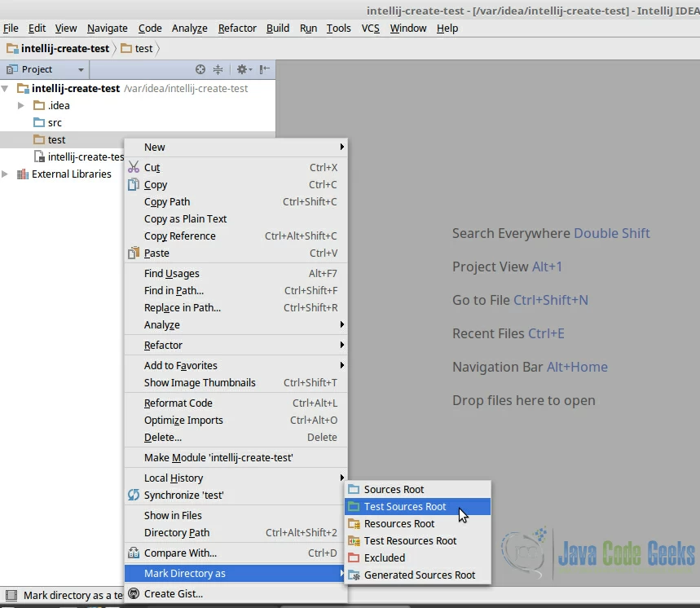This screenshot has width=700, height=608.
Task: Select Directory Path menu entry
Action: click(x=236, y=532)
